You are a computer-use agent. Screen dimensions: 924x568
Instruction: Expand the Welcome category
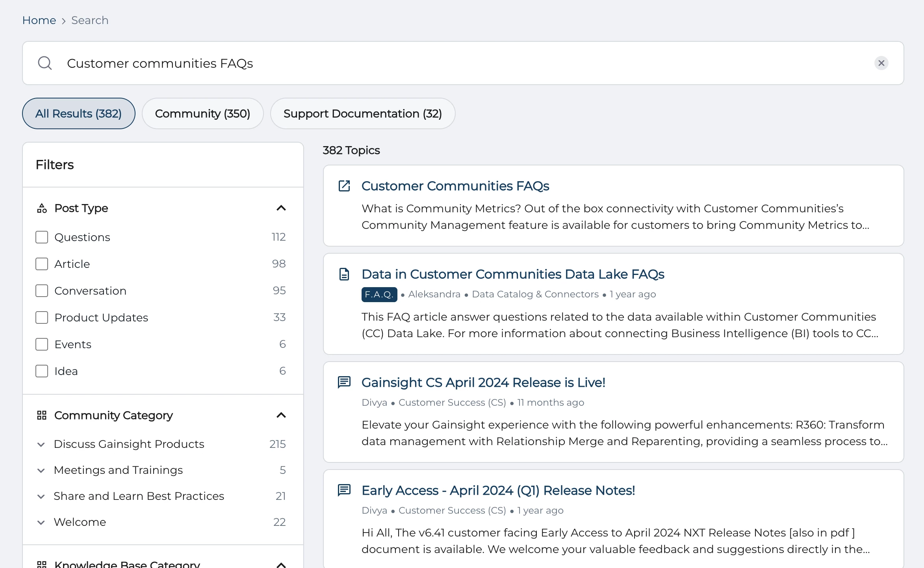(x=41, y=522)
